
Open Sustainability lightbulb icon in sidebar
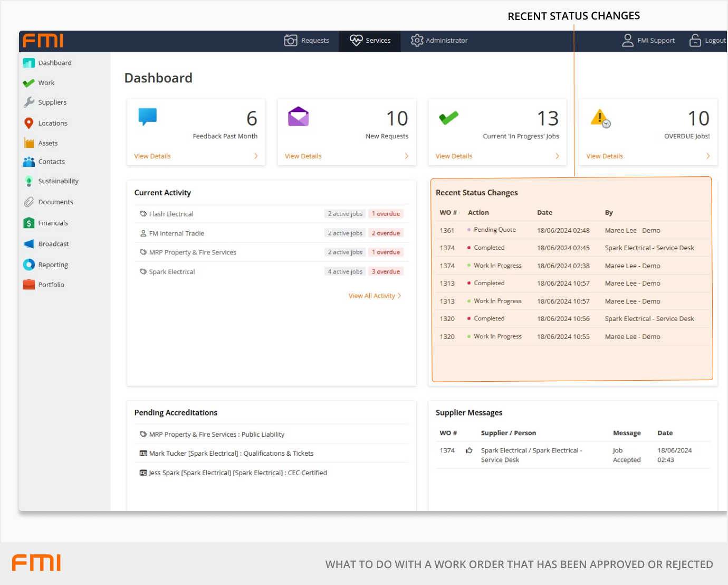tap(29, 181)
